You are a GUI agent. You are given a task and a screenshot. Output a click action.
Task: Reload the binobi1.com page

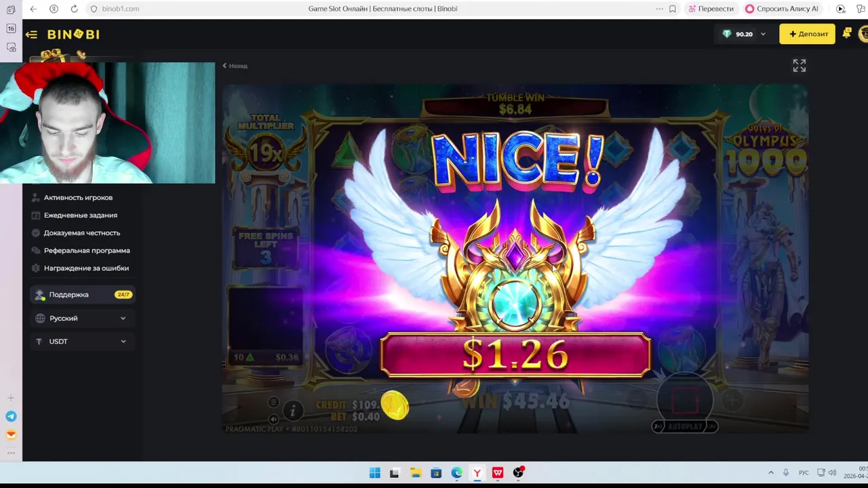point(74,9)
